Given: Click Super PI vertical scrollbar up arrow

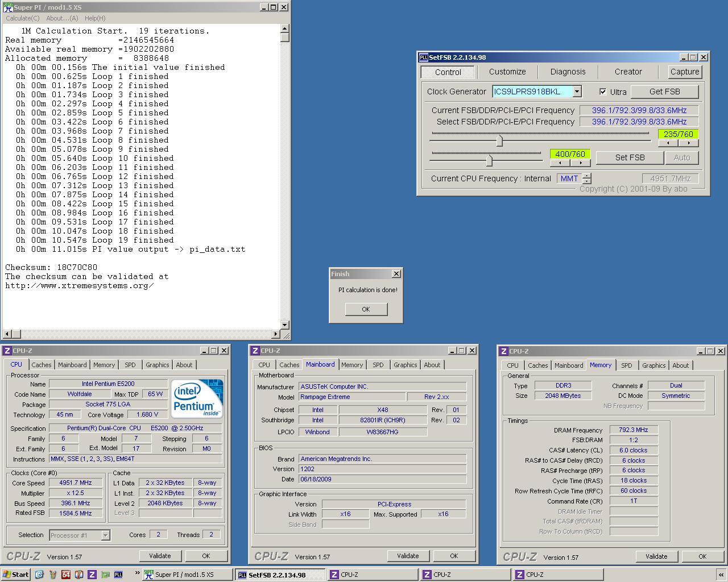Looking at the screenshot, I should pyautogui.click(x=285, y=28).
